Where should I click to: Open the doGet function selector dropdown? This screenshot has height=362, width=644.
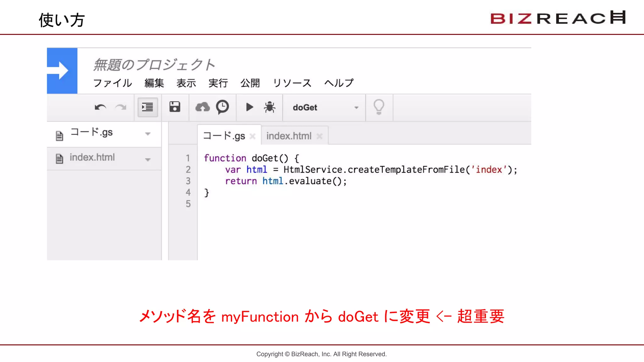coord(324,107)
